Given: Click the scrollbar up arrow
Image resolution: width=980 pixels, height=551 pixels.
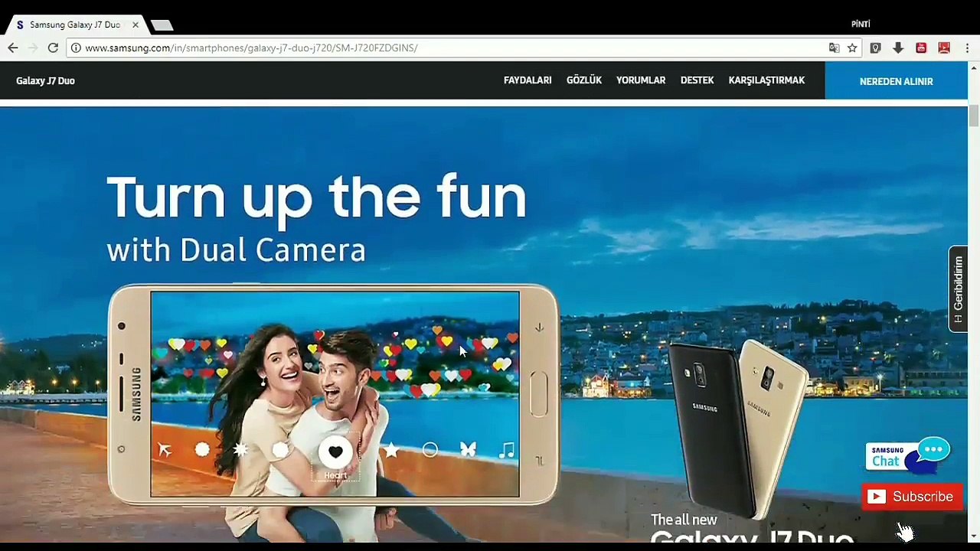Looking at the screenshot, I should pyautogui.click(x=974, y=68).
